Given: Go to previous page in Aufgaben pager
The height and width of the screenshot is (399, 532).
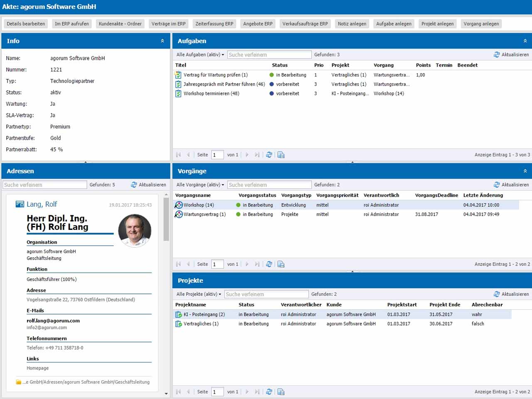Looking at the screenshot, I should coord(188,155).
